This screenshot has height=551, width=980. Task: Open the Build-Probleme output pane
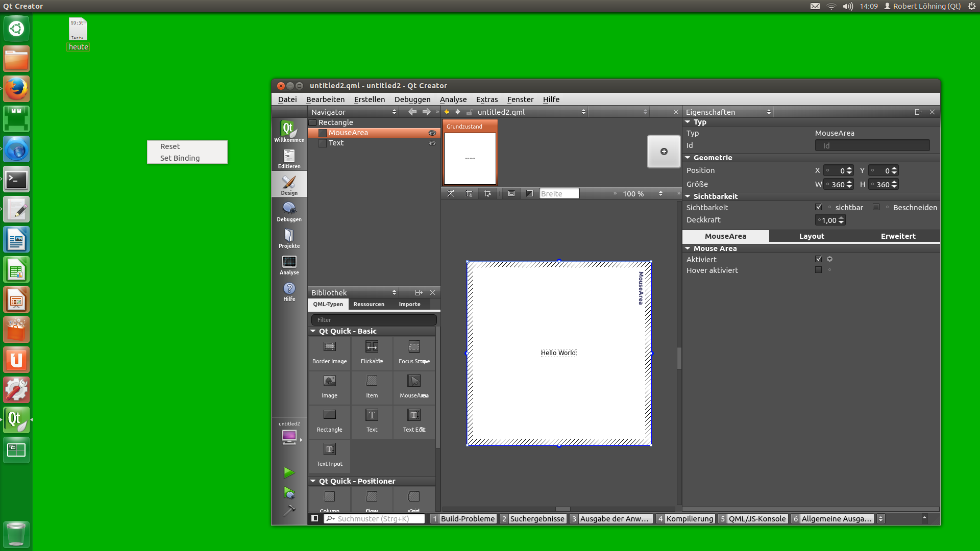467,518
